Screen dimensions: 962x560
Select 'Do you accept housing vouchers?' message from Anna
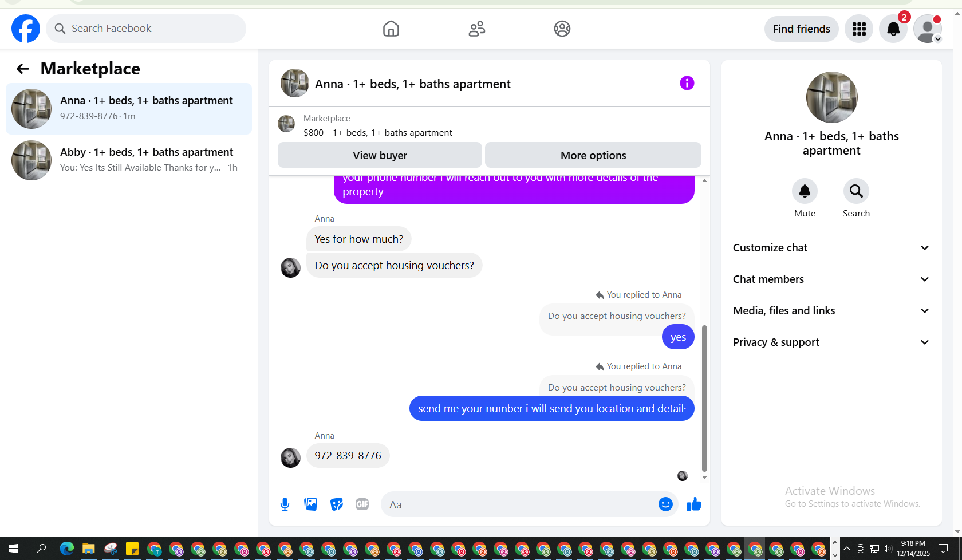(x=395, y=265)
